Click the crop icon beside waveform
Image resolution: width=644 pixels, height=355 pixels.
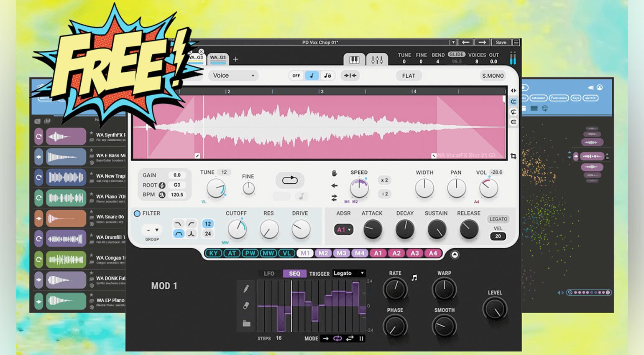(x=513, y=156)
